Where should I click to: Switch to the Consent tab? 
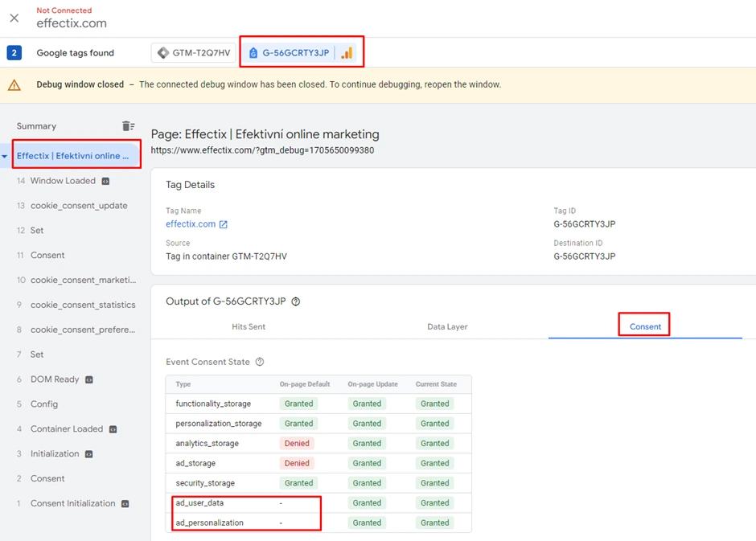(645, 326)
